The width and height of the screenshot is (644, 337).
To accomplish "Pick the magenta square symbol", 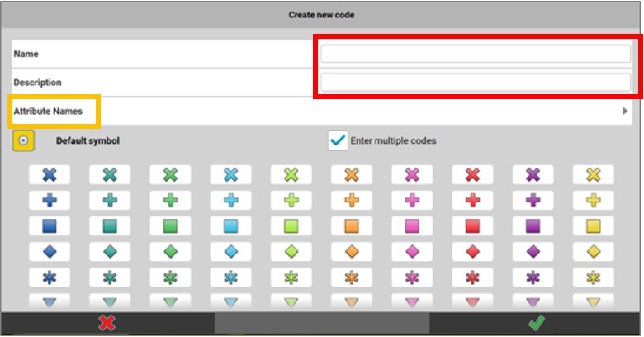I will click(412, 225).
